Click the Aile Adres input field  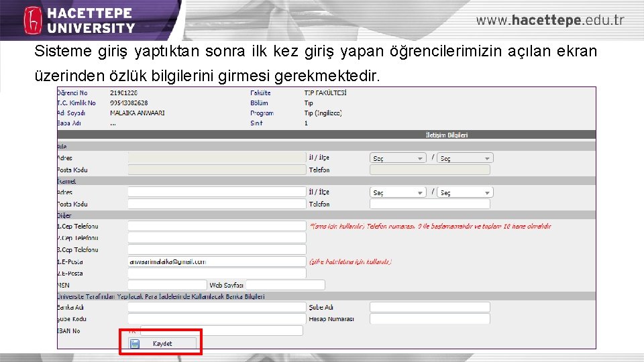tap(217, 158)
